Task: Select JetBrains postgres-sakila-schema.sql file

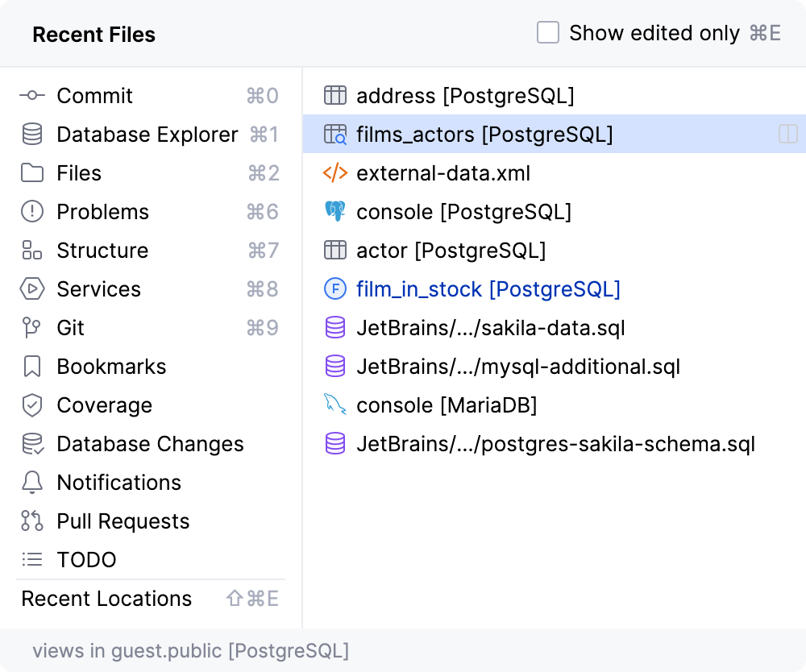Action: click(x=555, y=444)
